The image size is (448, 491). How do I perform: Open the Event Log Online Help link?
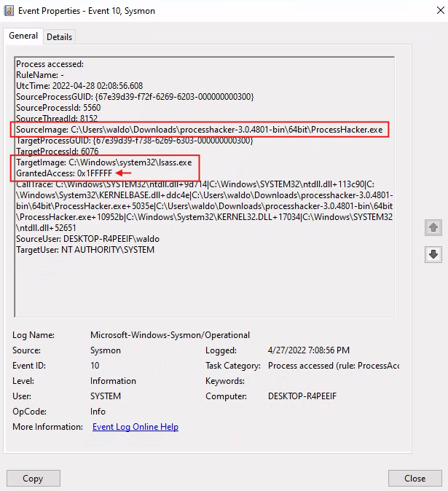[x=135, y=427]
